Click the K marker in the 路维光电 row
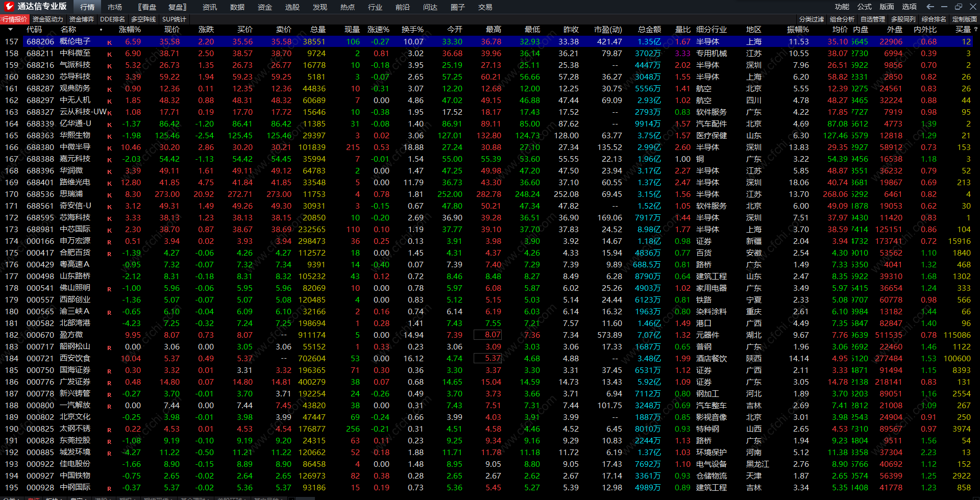The height and width of the screenshot is (500, 980). (109, 183)
